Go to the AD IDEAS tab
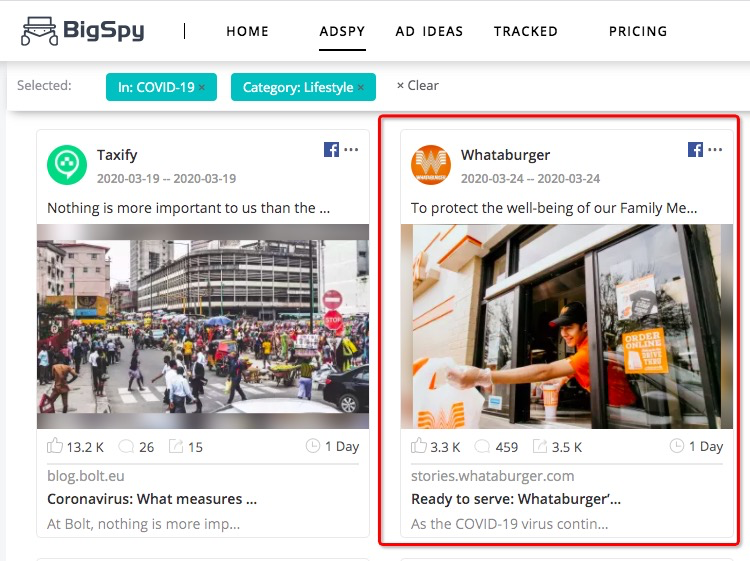Screen dimensions: 750x561 [429, 32]
